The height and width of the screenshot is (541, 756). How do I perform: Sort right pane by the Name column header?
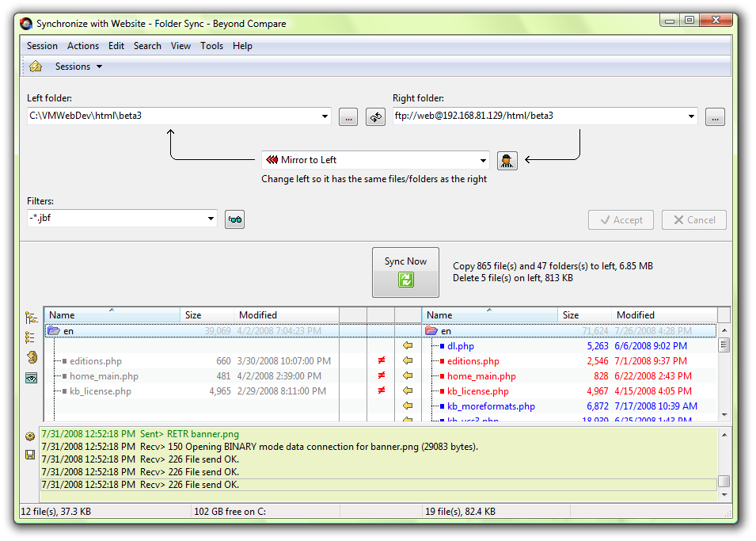coord(490,315)
